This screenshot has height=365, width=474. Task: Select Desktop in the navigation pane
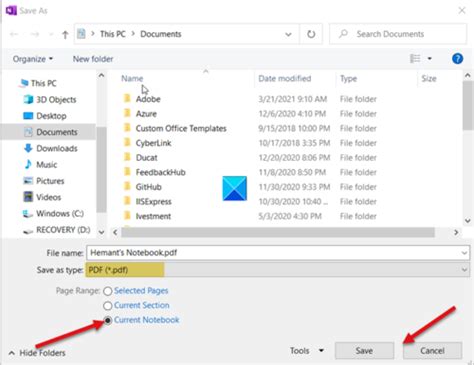pos(51,116)
